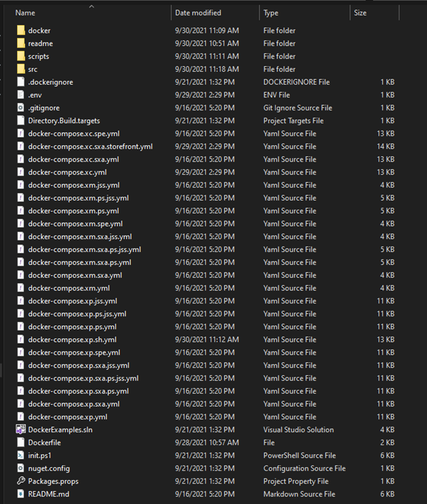Click the docker-compose.xc.spe.yml file icon
The width and height of the screenshot is (427, 504).
[21, 134]
